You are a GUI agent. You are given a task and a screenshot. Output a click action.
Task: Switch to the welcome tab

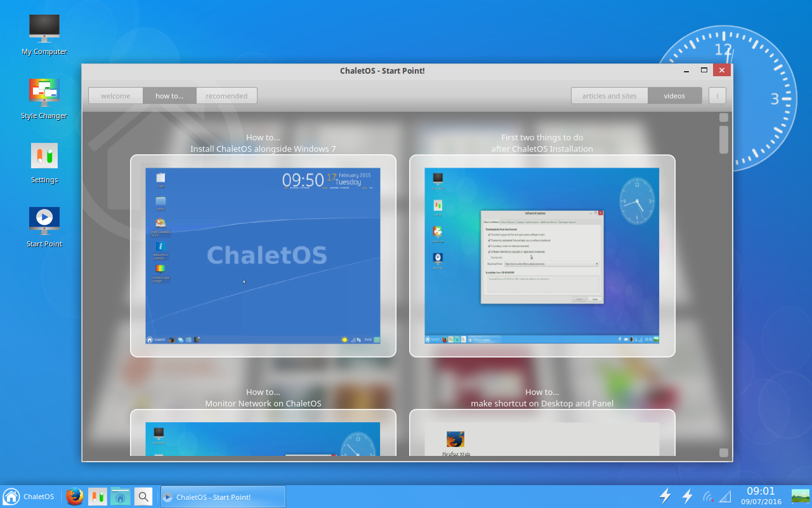pos(115,96)
